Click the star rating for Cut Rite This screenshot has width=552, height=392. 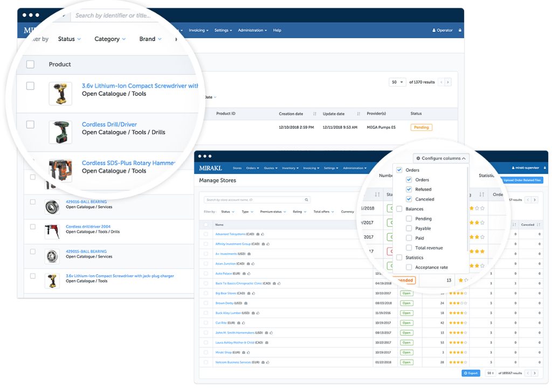458,323
